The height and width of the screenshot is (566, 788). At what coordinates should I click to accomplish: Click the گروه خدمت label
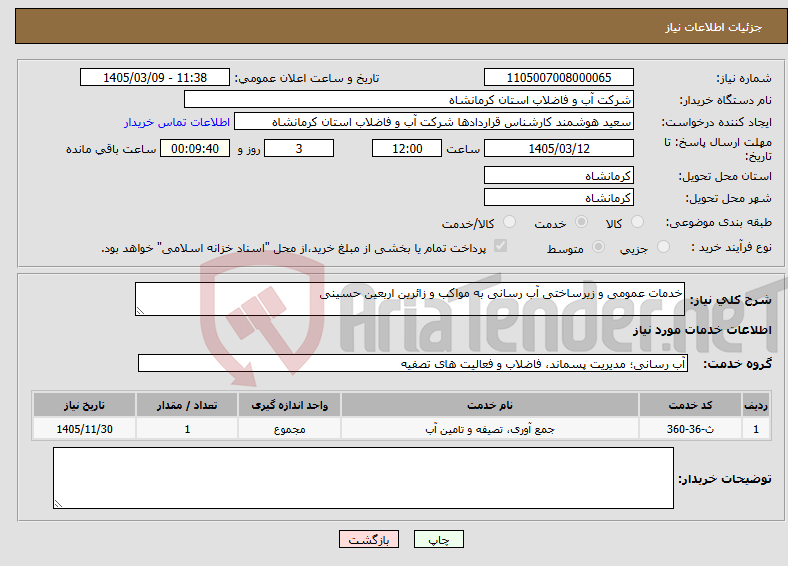click(x=737, y=363)
